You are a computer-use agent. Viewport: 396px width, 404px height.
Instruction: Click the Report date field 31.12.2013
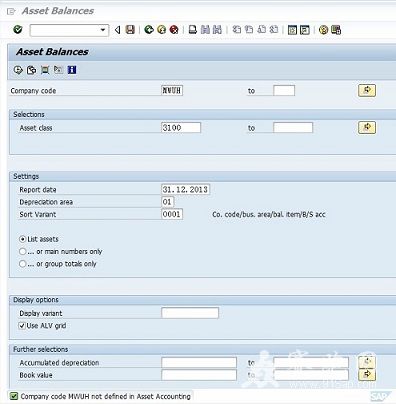pos(185,189)
